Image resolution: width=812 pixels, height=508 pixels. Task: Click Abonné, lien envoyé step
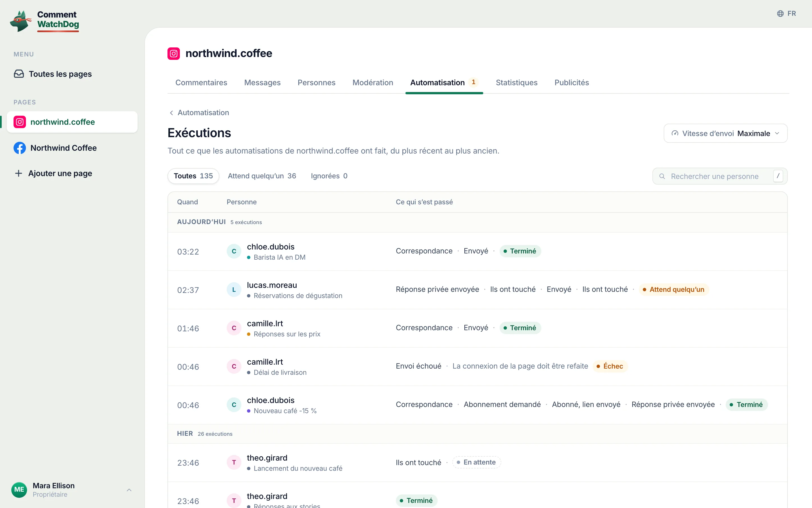point(586,404)
